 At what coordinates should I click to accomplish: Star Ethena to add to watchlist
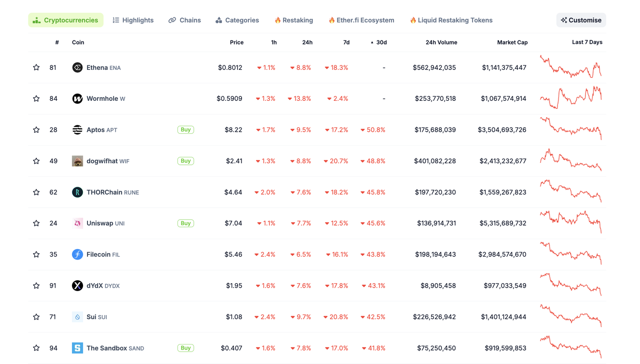(x=36, y=67)
